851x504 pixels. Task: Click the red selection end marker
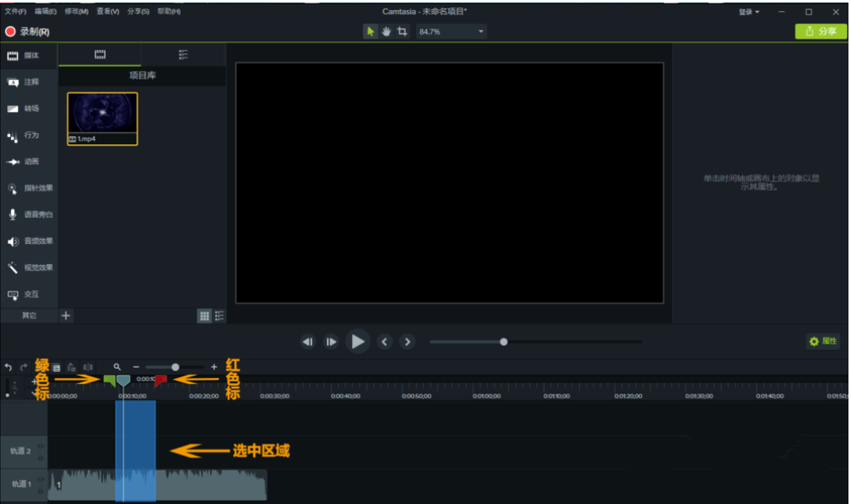pos(160,380)
